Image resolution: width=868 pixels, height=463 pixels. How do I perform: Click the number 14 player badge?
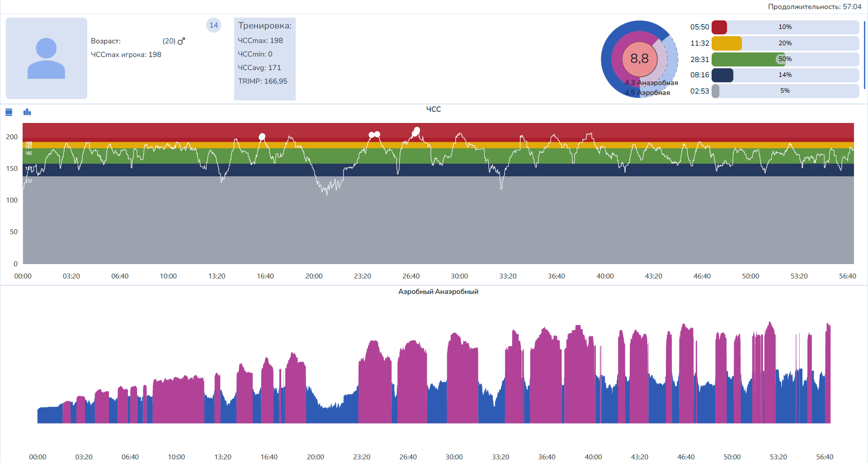click(213, 25)
